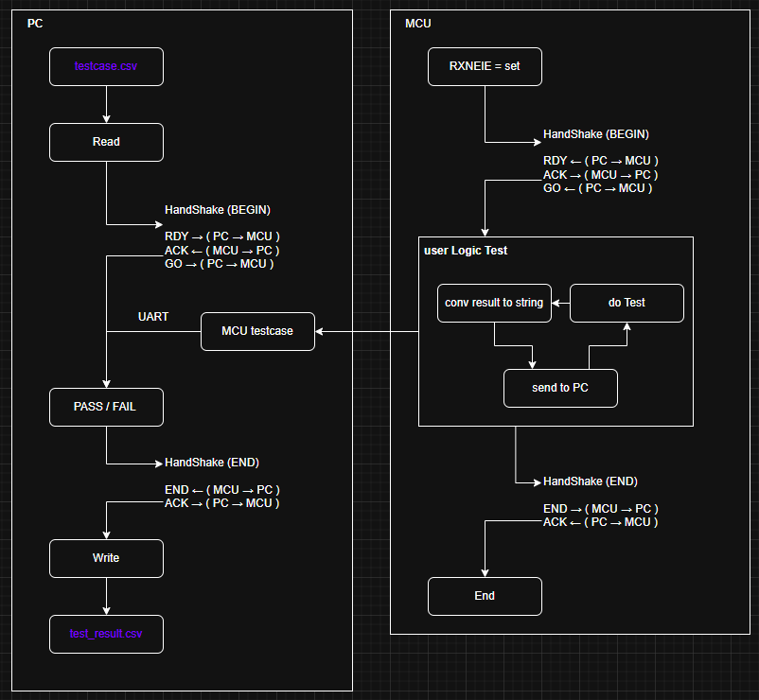Select the Write block
This screenshot has height=700, width=759.
106,558
